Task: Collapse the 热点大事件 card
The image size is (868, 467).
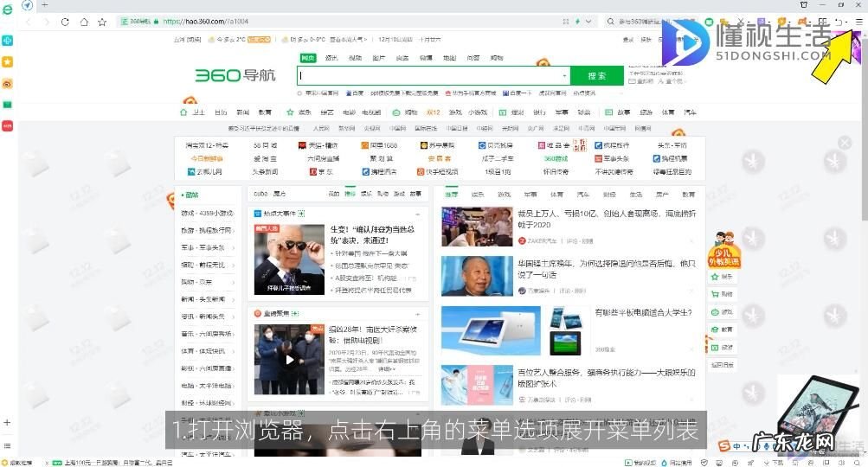Action: click(x=417, y=214)
